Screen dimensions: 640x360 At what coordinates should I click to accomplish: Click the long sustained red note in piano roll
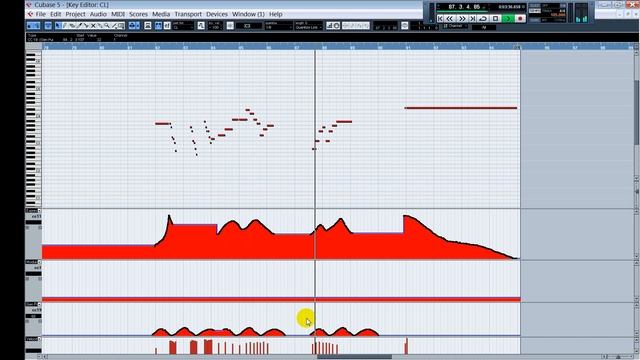tap(461, 108)
